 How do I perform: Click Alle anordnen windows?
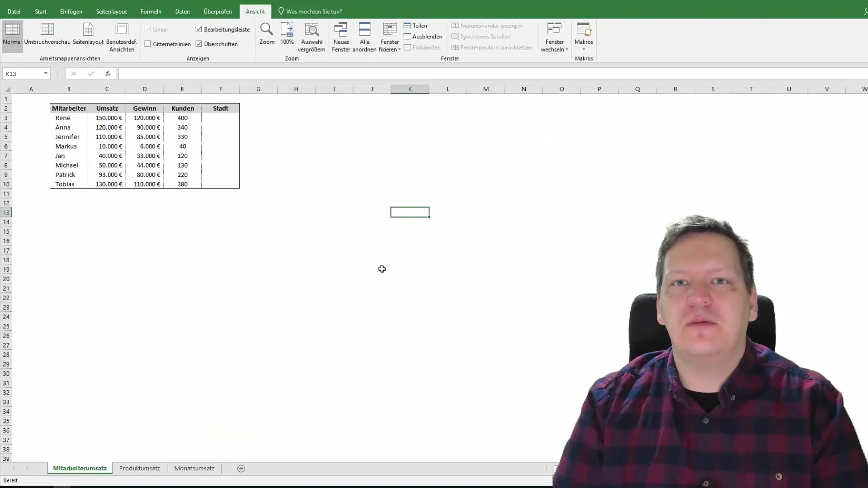[x=364, y=37]
